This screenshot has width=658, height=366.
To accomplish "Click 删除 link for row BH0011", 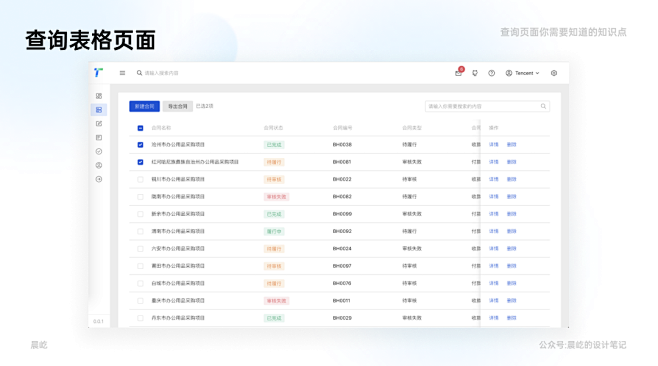I will point(512,301).
